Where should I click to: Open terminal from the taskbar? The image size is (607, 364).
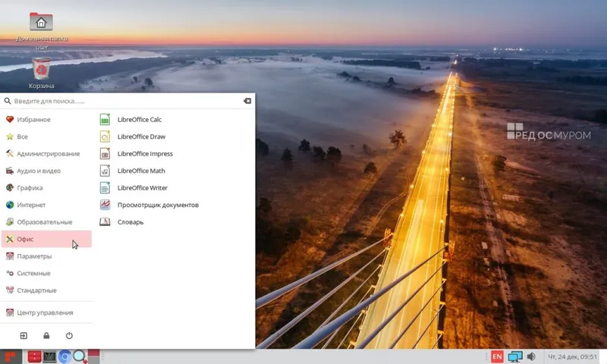(49, 356)
